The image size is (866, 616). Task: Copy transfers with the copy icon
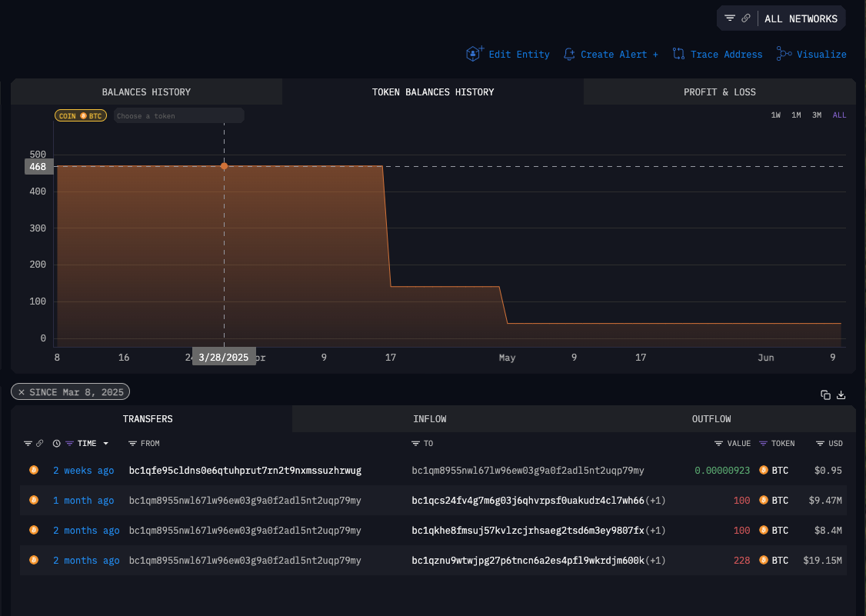[x=825, y=395]
